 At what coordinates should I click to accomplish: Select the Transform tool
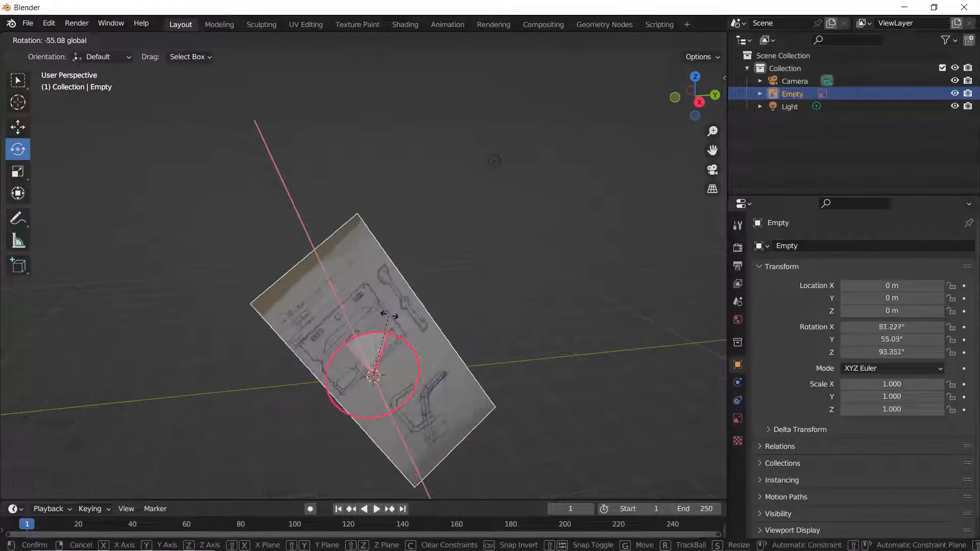point(18,193)
